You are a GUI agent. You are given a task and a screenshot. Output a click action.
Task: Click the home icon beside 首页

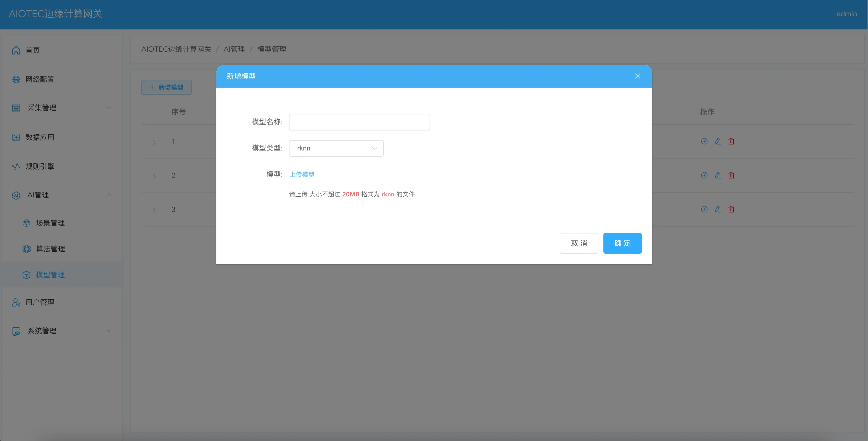16,50
